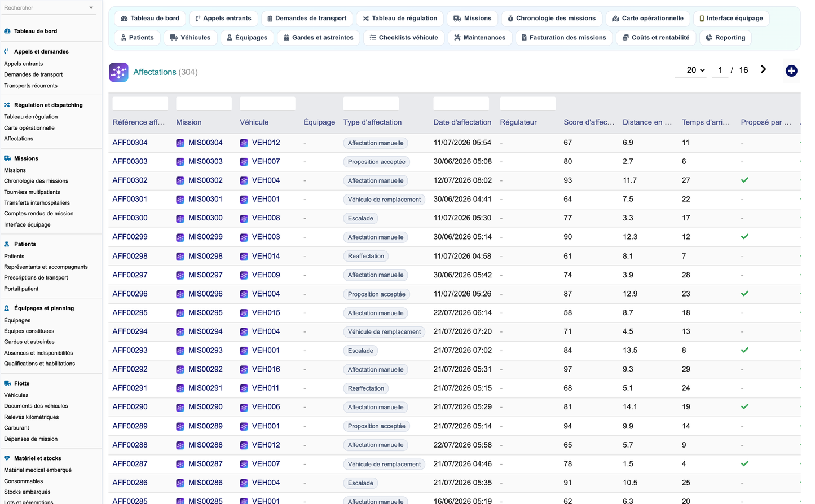Click the mission icon beside MIS00295
Image resolution: width=815 pixels, height=504 pixels.
coord(180,313)
